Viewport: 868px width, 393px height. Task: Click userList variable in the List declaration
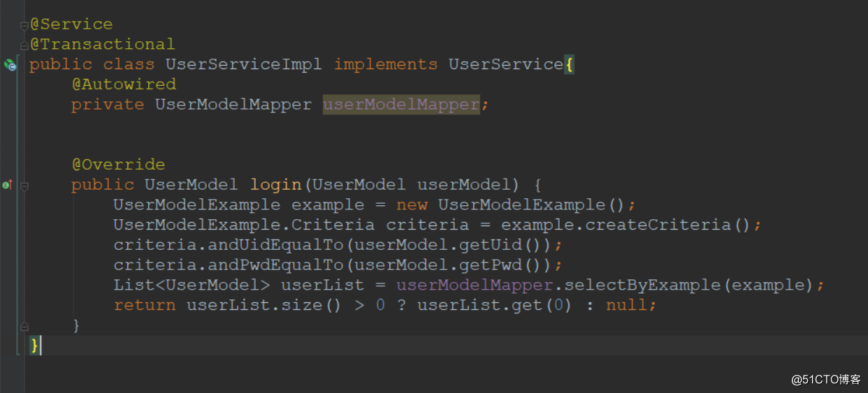tap(323, 286)
